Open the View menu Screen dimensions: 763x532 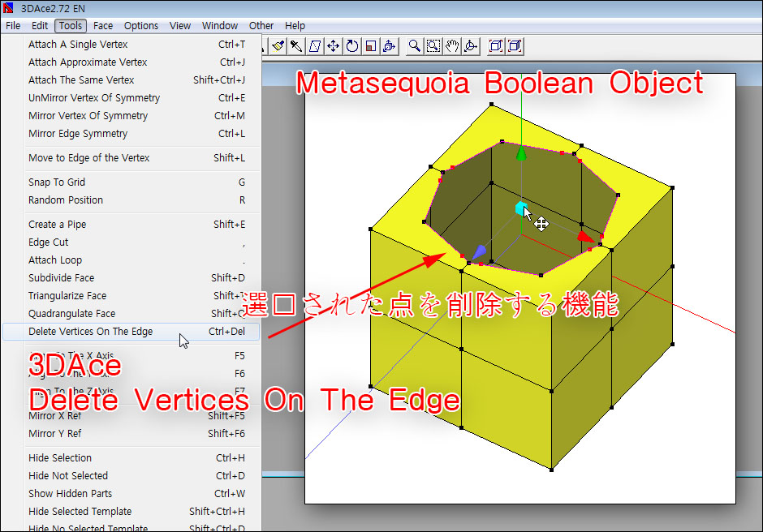[x=180, y=26]
